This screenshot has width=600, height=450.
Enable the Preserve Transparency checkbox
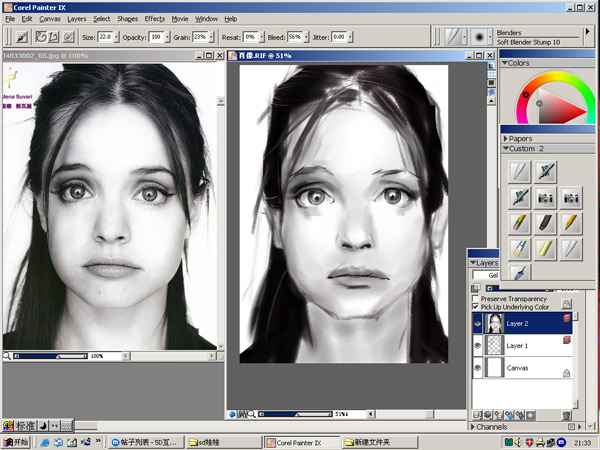click(x=476, y=298)
